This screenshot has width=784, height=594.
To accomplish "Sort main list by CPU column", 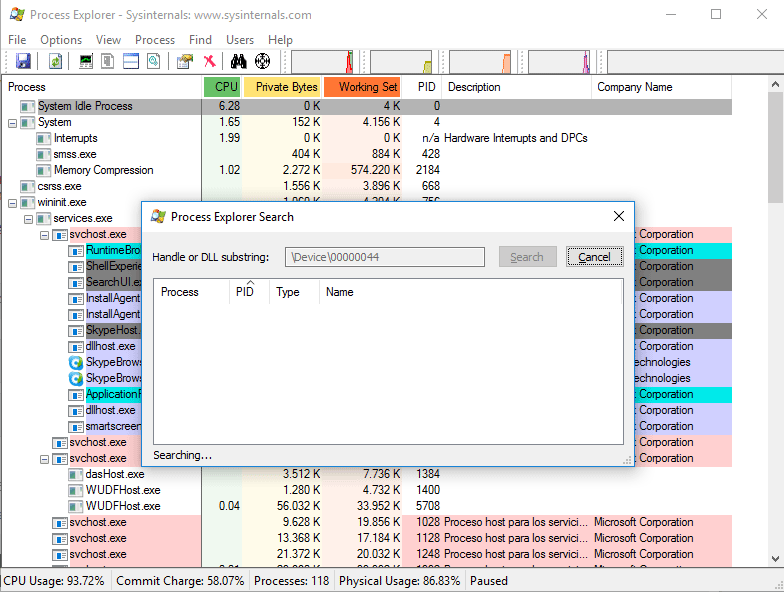I will (x=222, y=87).
